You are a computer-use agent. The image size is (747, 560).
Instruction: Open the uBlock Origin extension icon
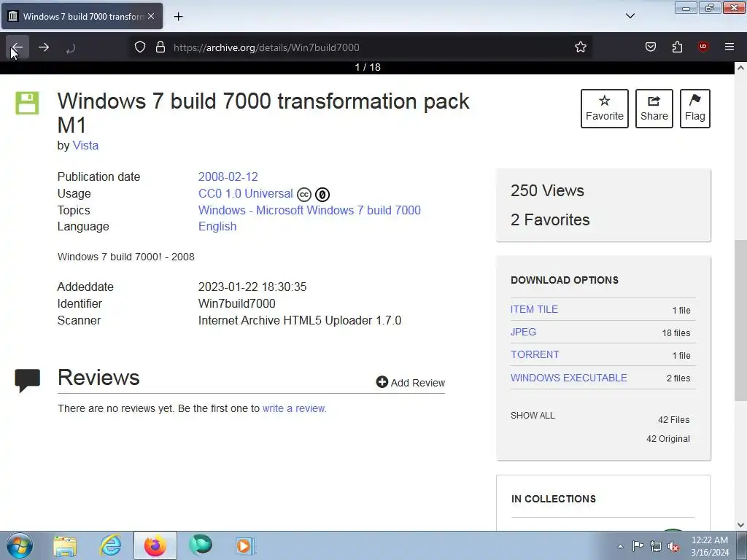(x=703, y=47)
